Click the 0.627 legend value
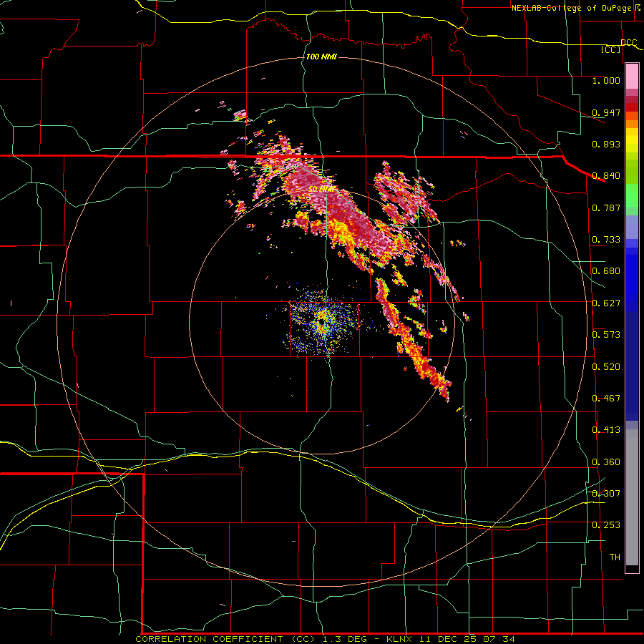644x644 pixels. point(606,303)
